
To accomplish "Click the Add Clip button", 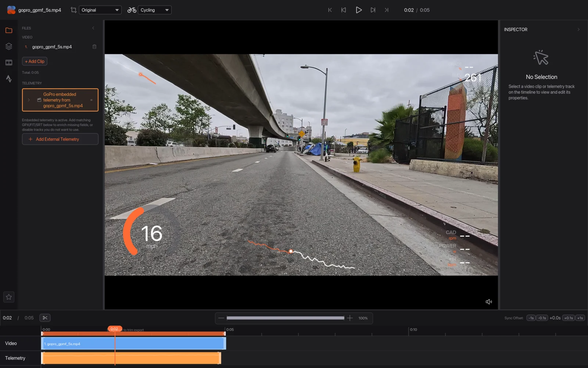I will click(x=35, y=61).
